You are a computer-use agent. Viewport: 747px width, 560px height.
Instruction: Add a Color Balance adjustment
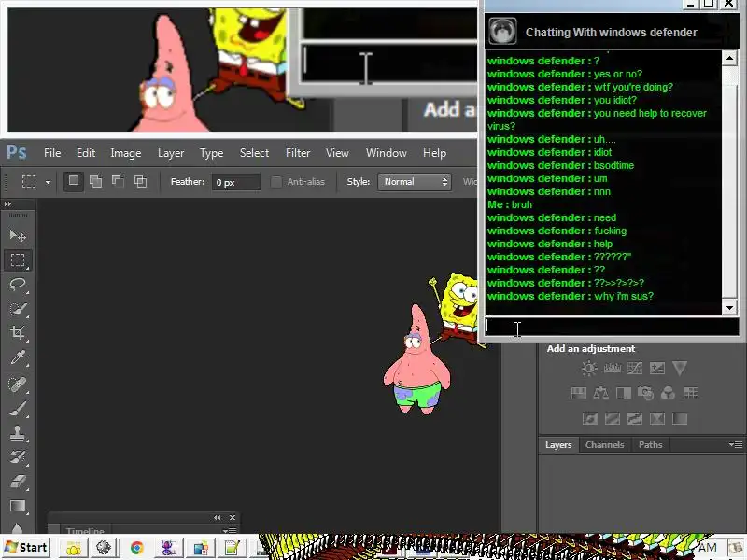click(600, 393)
